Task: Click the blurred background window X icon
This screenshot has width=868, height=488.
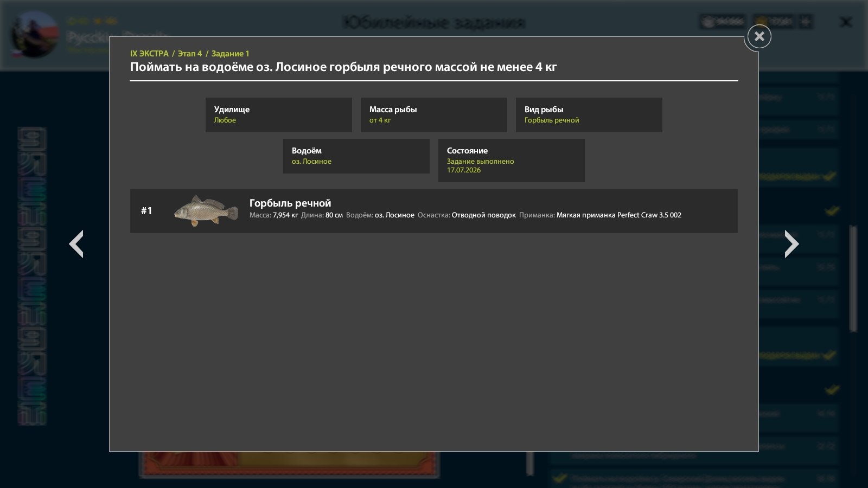Action: click(846, 22)
